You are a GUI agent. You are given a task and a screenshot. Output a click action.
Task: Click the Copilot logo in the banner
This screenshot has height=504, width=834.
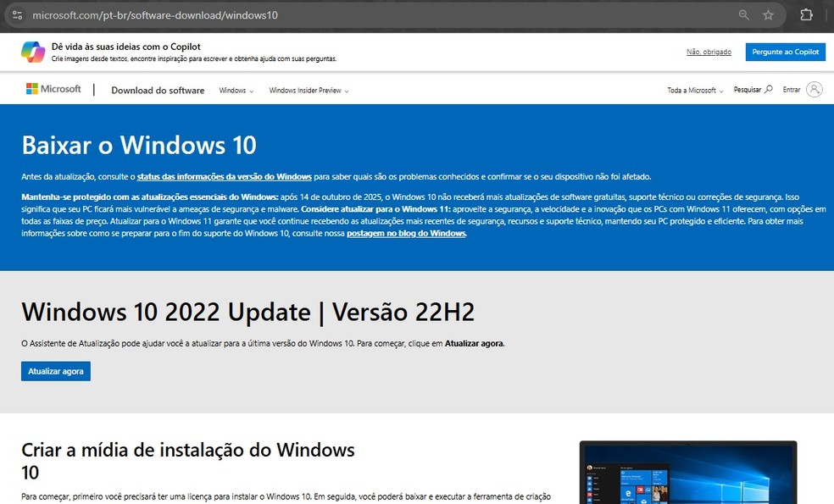click(x=33, y=52)
